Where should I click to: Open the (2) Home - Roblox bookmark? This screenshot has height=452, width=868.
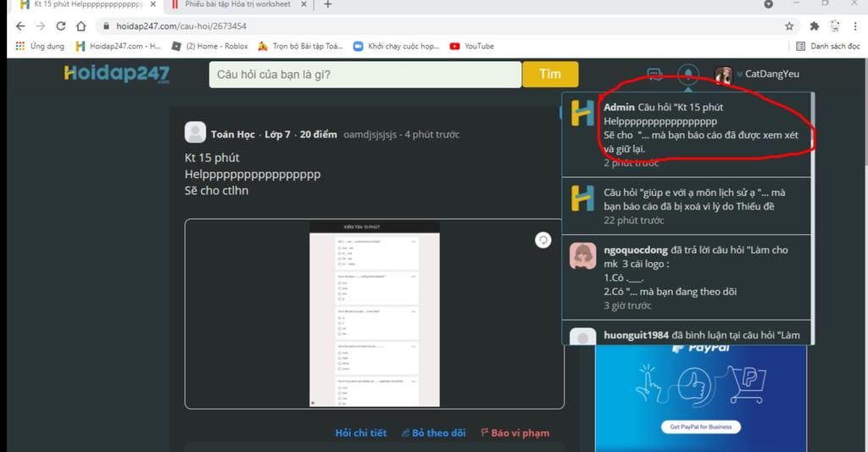210,46
